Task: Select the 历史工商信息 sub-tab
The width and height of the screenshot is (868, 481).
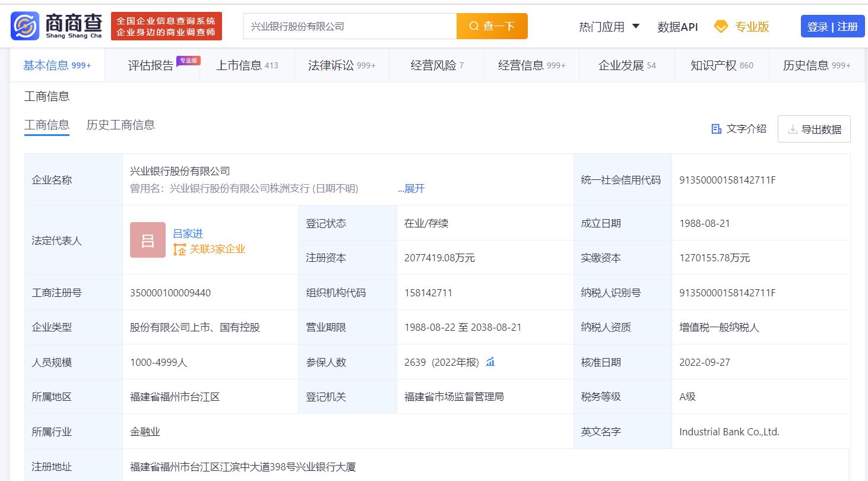Action: click(x=121, y=125)
